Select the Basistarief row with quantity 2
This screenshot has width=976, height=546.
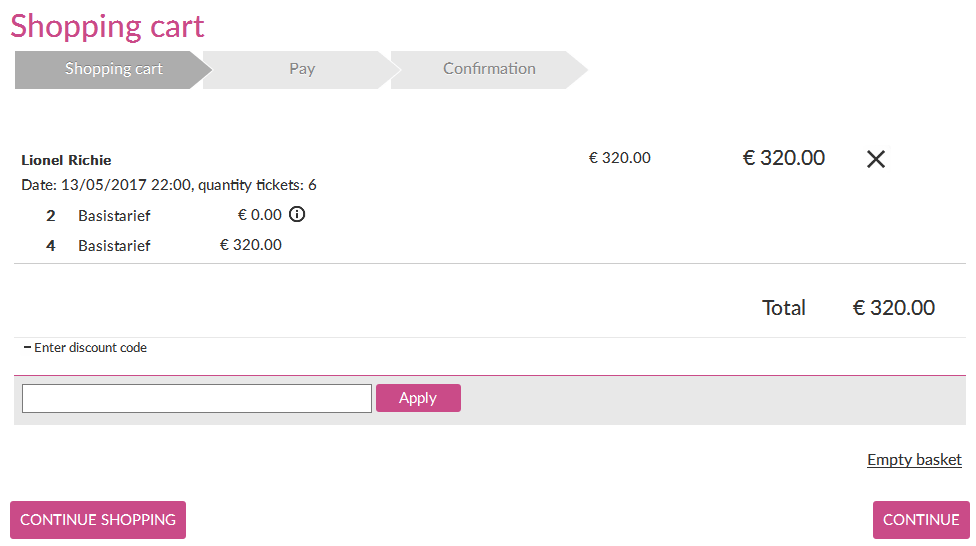pyautogui.click(x=114, y=215)
